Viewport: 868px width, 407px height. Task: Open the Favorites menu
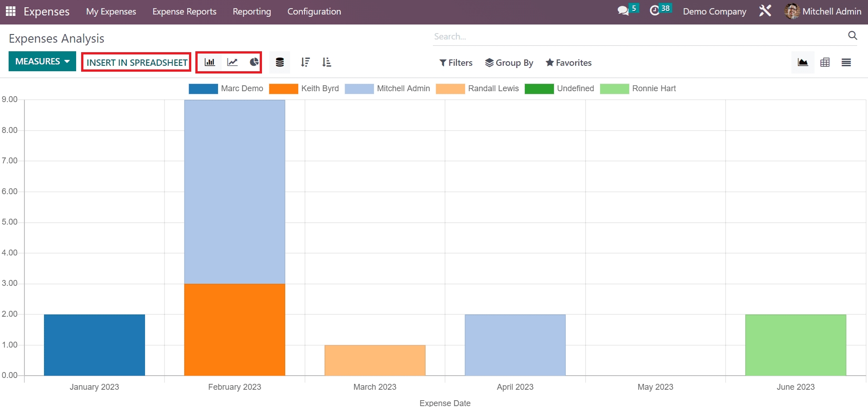coord(568,63)
